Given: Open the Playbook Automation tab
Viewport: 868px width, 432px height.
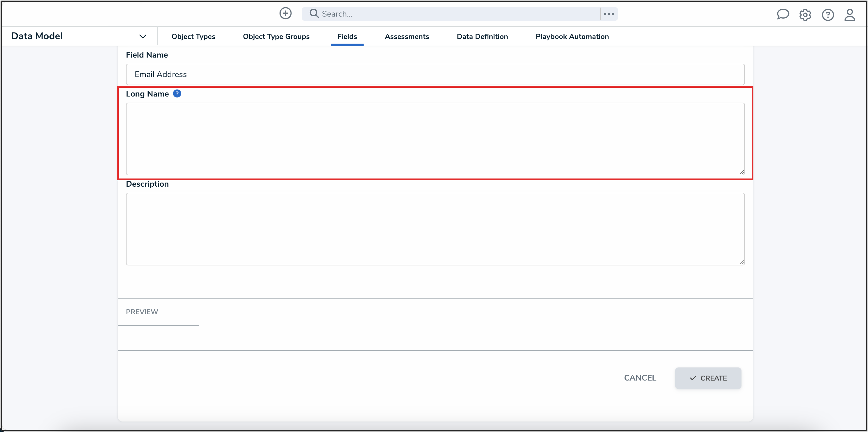Looking at the screenshot, I should pos(572,36).
